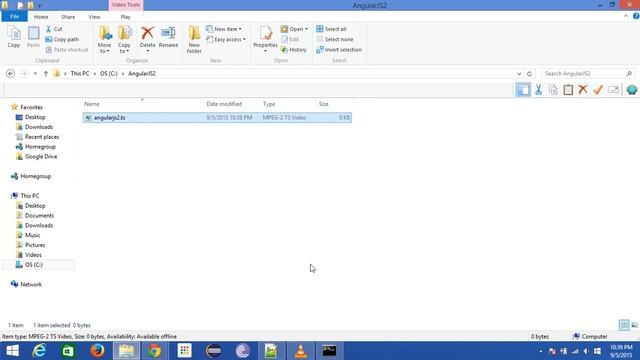Image resolution: width=640 pixels, height=360 pixels.
Task: Click the toolbar scissors cut icon
Action: [538, 90]
